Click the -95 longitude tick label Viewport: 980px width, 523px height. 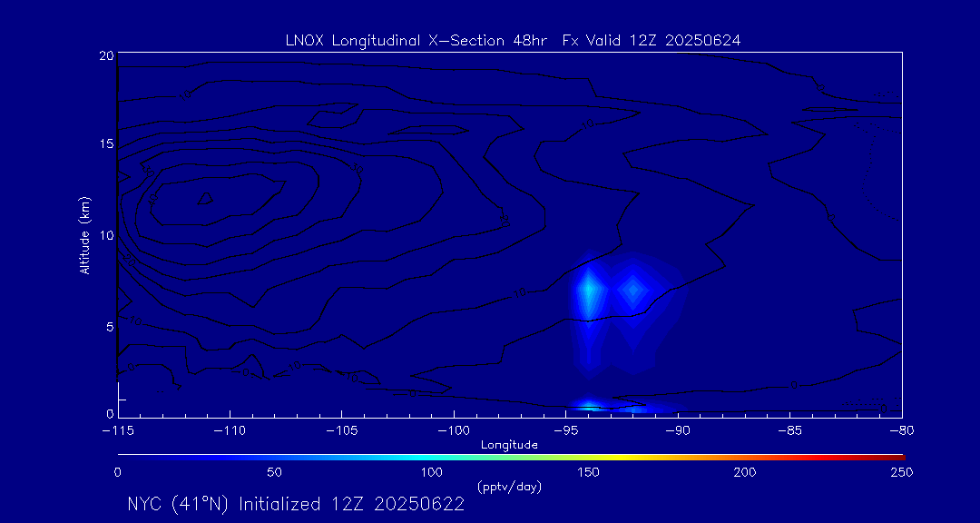565,431
